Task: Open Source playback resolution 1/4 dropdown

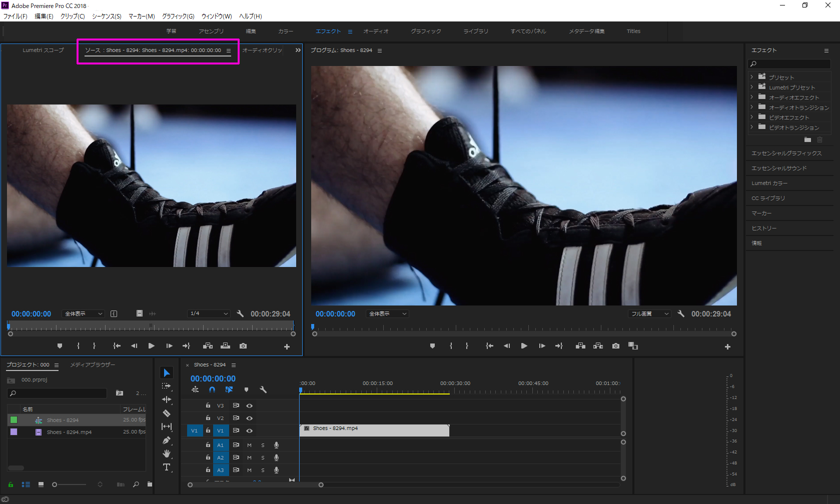Action: click(x=209, y=314)
